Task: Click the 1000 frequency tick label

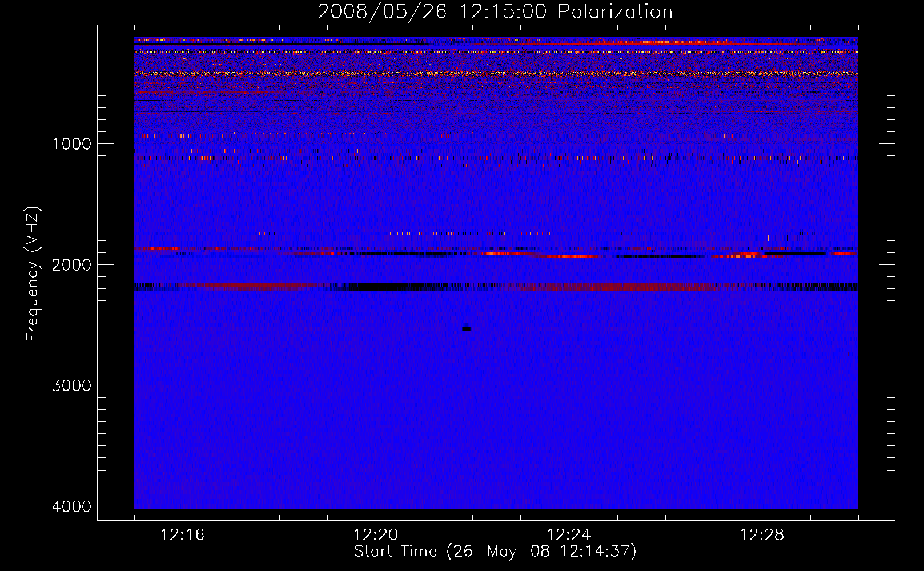Action: 71,144
